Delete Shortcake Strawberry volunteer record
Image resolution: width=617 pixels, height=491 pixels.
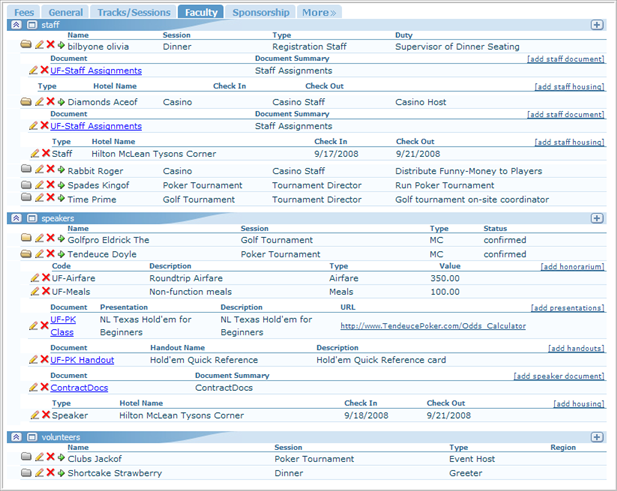pyautogui.click(x=50, y=472)
